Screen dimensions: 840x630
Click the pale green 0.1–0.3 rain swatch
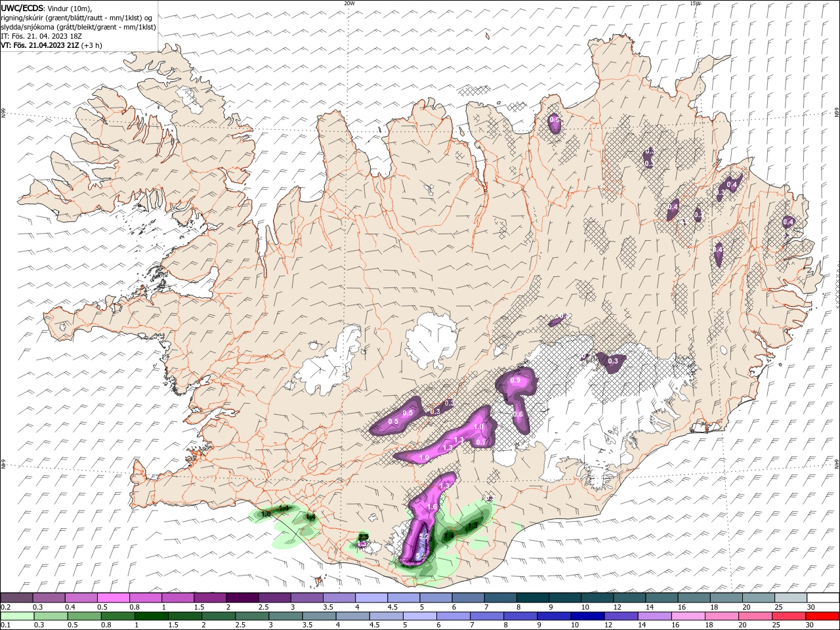[18, 616]
